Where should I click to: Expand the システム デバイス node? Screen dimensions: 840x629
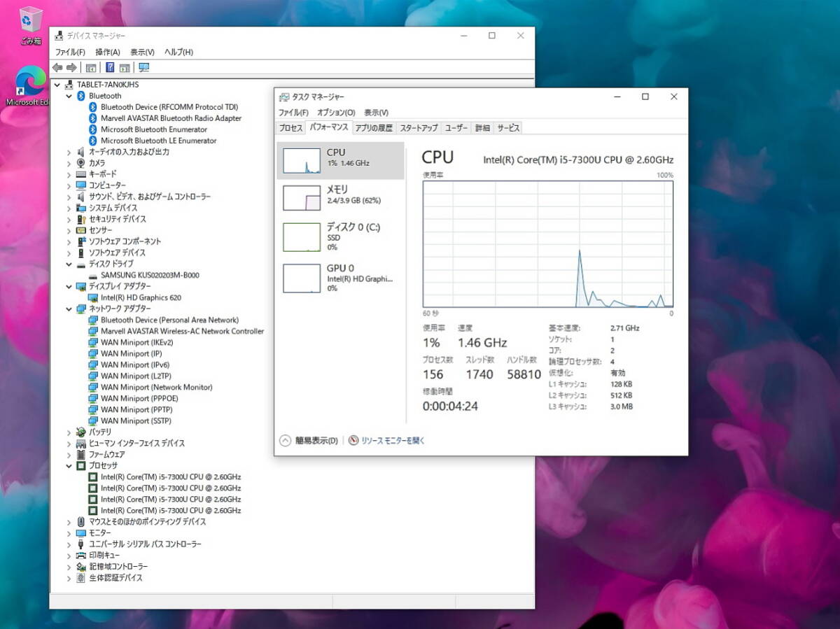69,208
